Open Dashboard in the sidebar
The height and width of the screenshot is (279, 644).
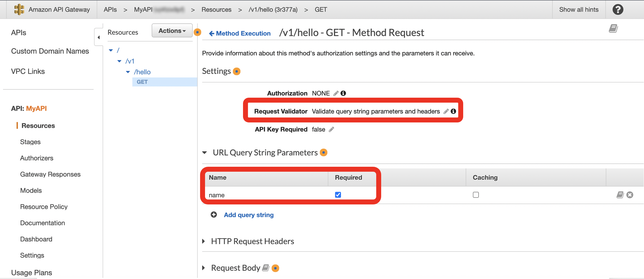coord(36,239)
